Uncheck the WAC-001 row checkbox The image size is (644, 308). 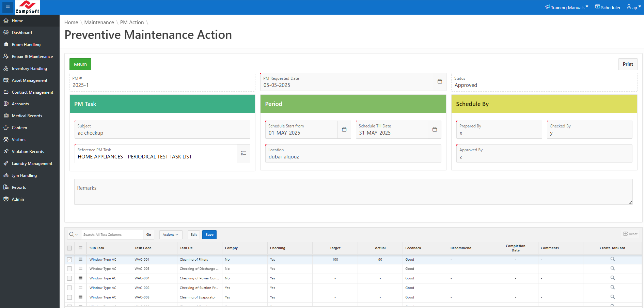(x=69, y=260)
